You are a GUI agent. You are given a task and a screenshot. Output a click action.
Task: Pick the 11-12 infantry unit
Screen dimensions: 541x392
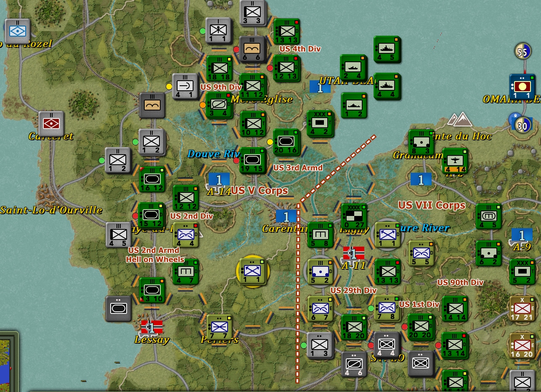pos(252,87)
